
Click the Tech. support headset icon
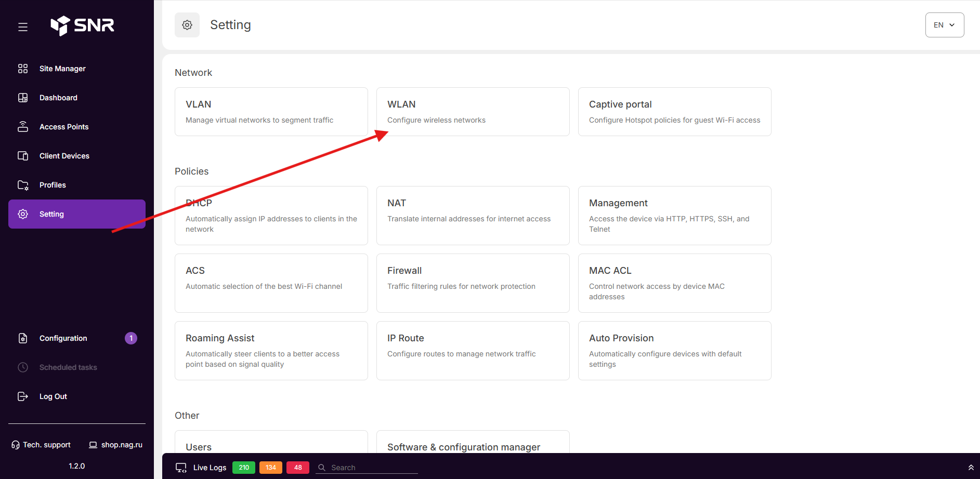click(x=16, y=445)
